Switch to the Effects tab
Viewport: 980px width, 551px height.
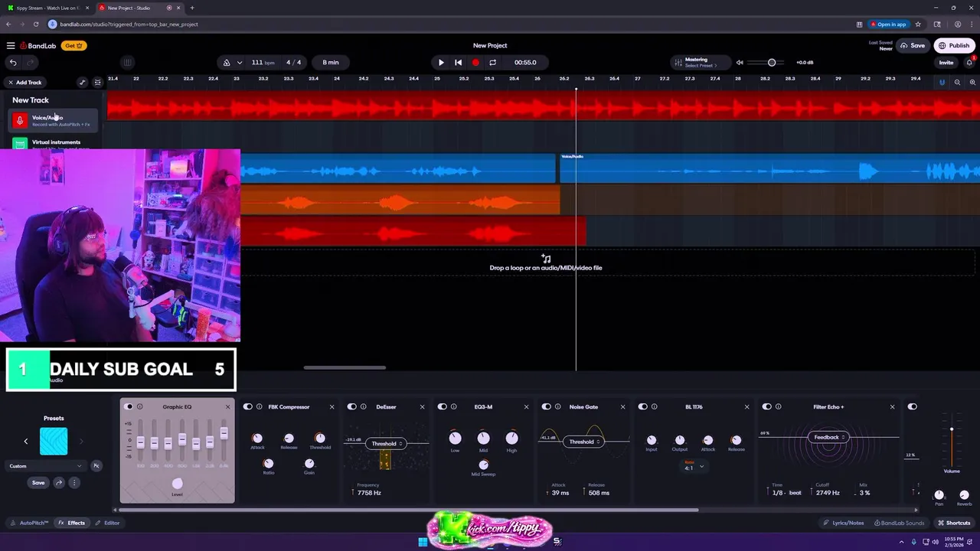point(72,523)
